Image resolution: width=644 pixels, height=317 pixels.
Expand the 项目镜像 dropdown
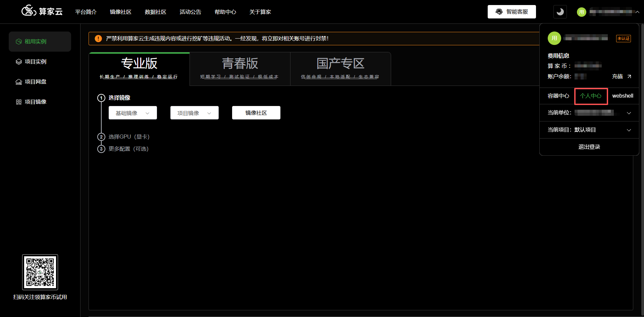[195, 113]
